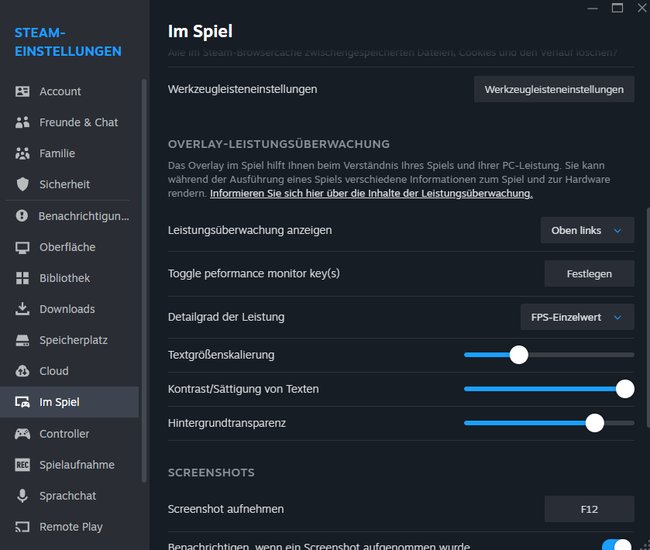Click the Oberfläche monitor icon

point(22,247)
